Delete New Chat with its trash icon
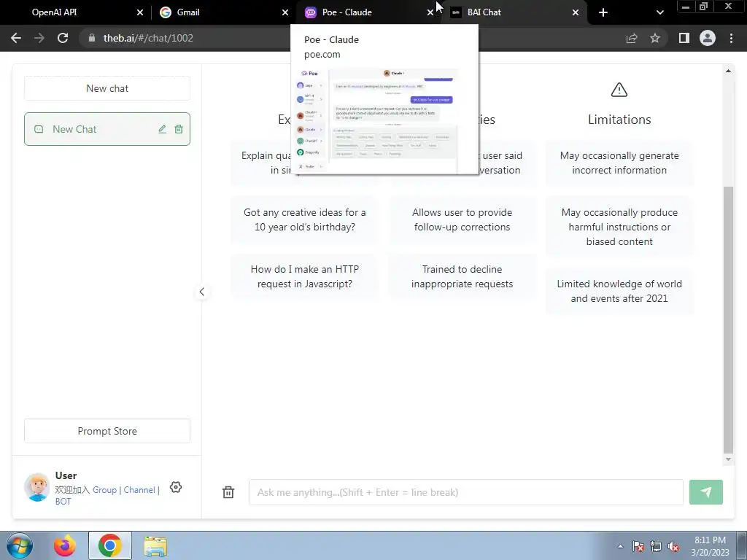 [x=179, y=129]
